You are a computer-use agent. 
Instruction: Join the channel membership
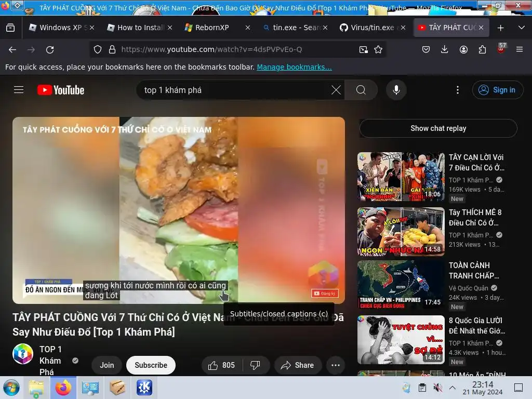point(107,365)
